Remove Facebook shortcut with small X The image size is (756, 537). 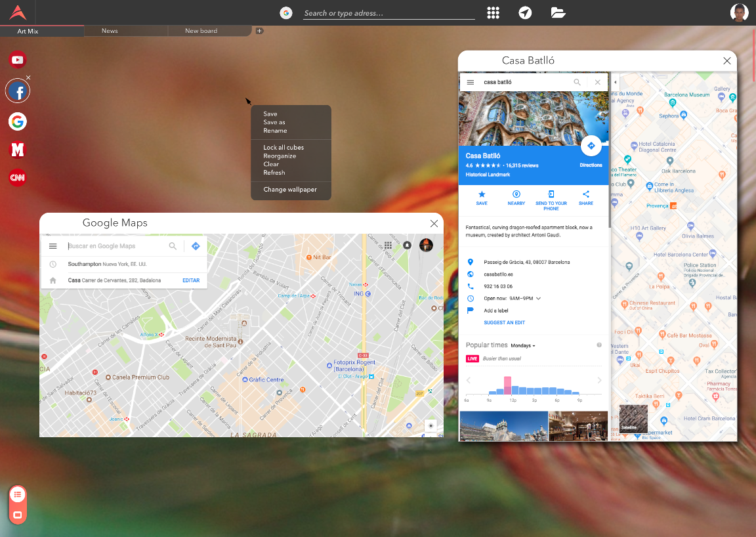click(x=28, y=77)
